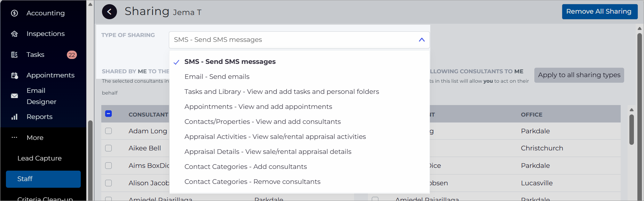Click the Email Designer envelope icon
Screen dimensions: 644x201
point(14,96)
